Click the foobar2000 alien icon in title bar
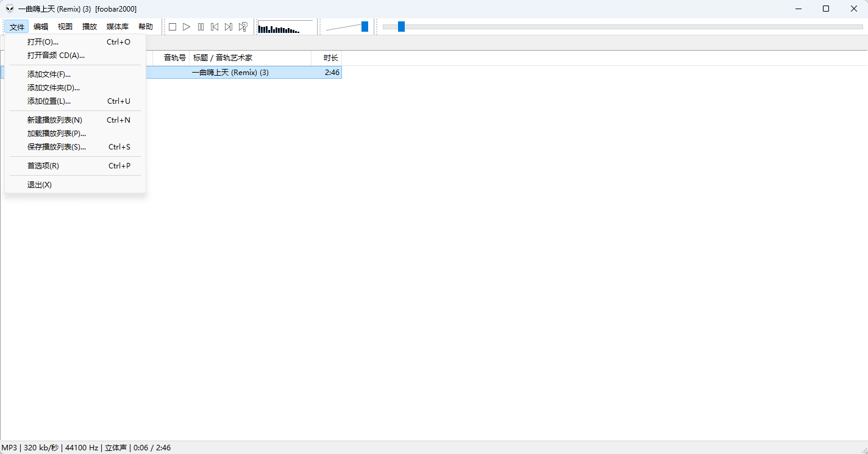 tap(10, 9)
